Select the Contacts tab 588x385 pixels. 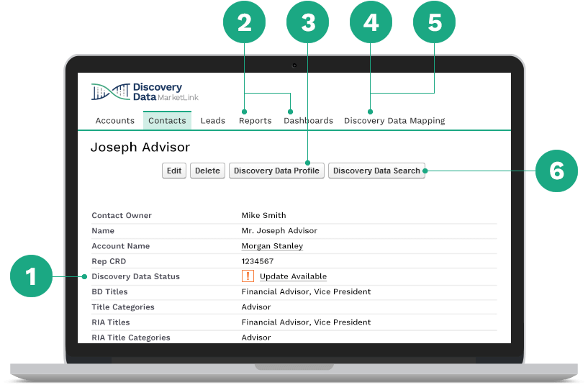(x=167, y=121)
